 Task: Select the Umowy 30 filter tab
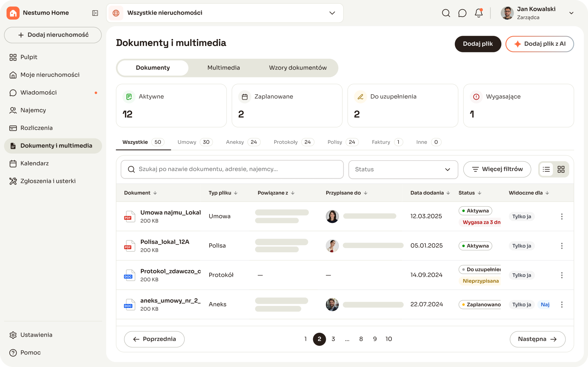[x=195, y=142]
